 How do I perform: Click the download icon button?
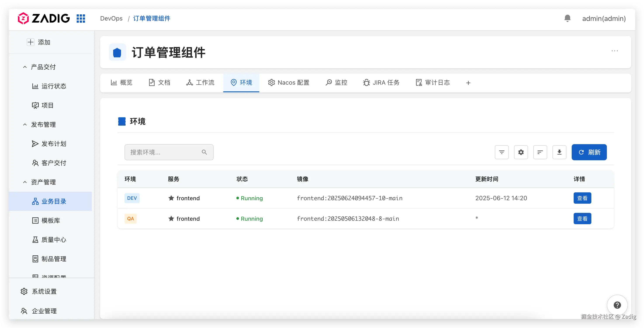(559, 152)
